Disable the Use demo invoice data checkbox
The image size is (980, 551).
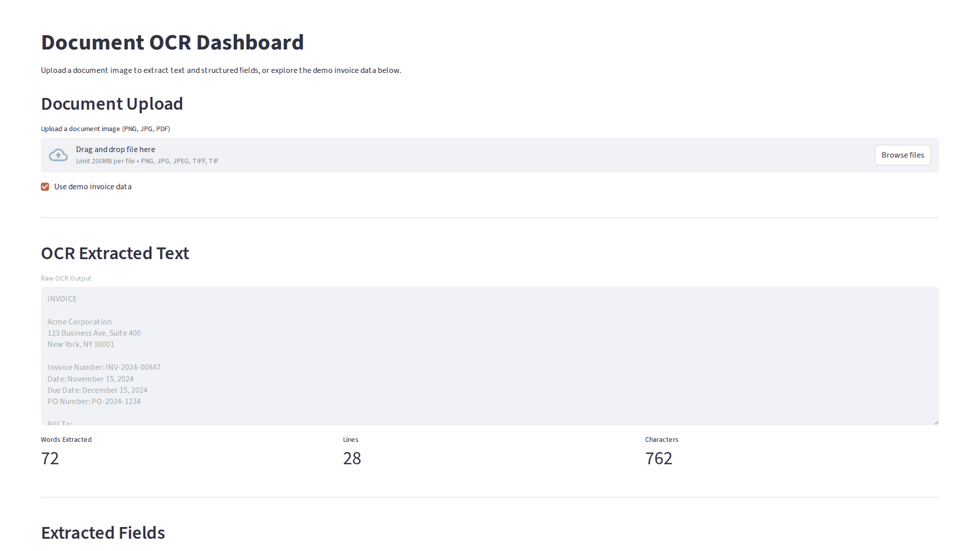(45, 187)
